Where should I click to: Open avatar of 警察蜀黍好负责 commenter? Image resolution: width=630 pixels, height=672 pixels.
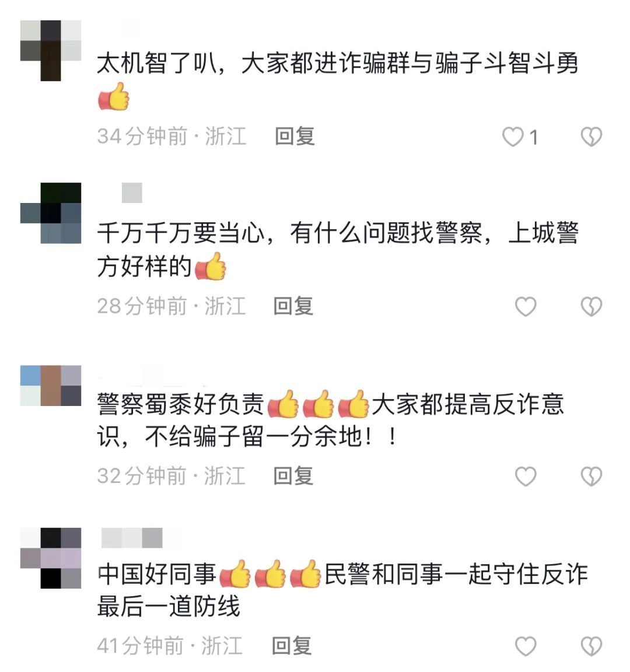tap(51, 385)
